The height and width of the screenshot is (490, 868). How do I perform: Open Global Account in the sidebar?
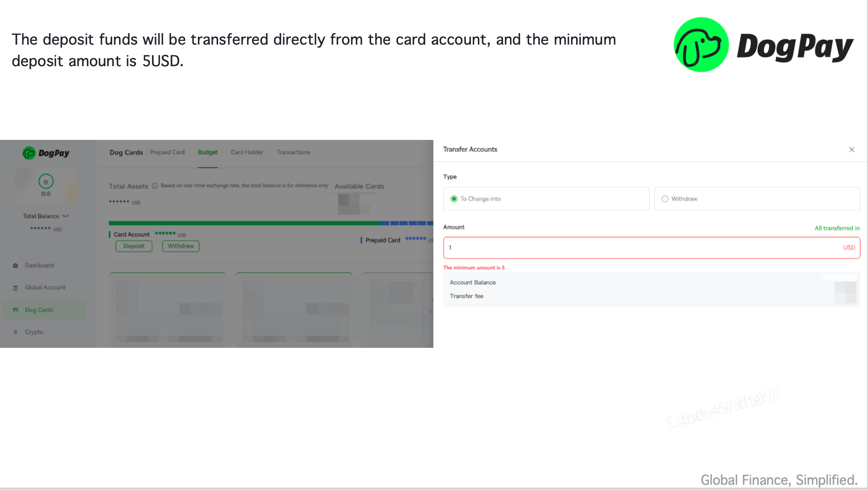click(x=45, y=287)
